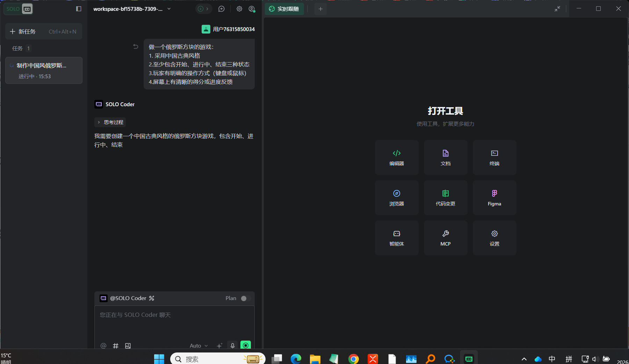Open the 文档 (documents) tool

(x=446, y=158)
